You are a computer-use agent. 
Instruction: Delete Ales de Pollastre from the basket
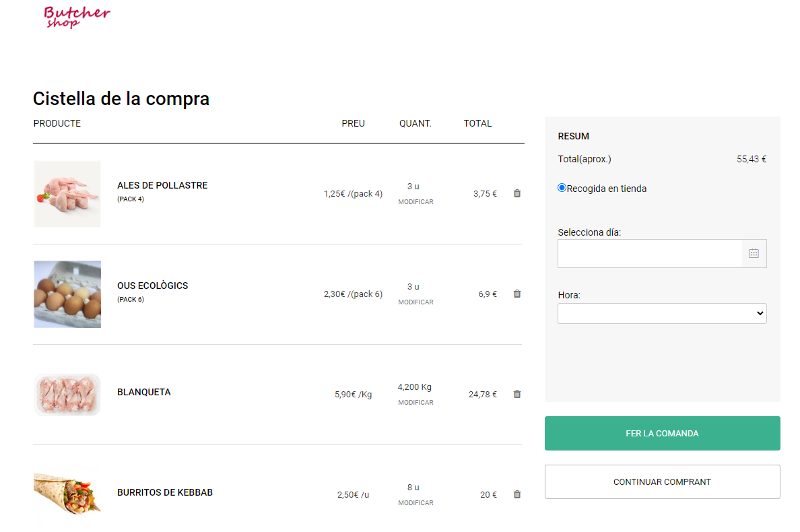pyautogui.click(x=517, y=193)
